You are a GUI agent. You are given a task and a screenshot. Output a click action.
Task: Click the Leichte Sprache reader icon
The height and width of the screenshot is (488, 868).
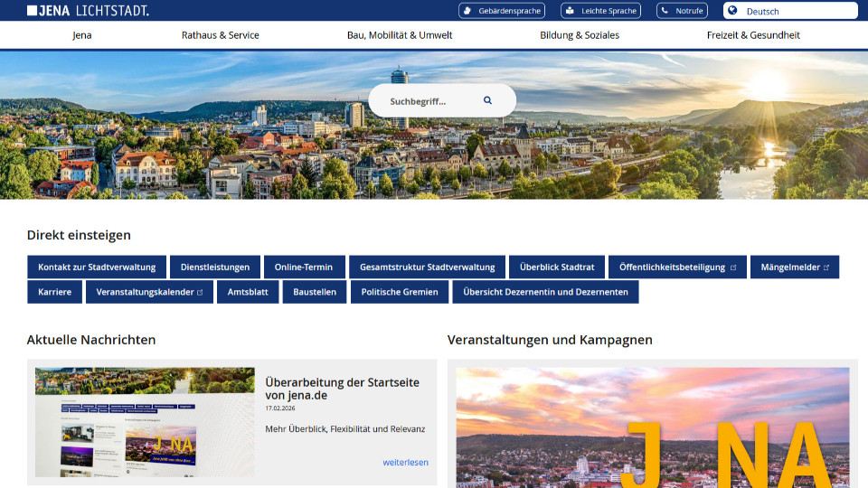tap(570, 11)
